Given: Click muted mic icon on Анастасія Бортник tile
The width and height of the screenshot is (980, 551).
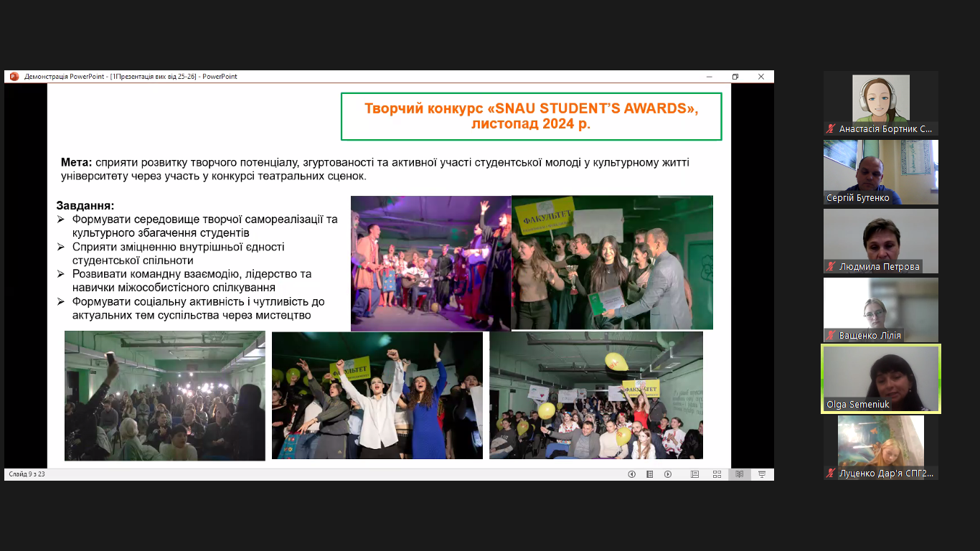Looking at the screenshot, I should point(831,129).
